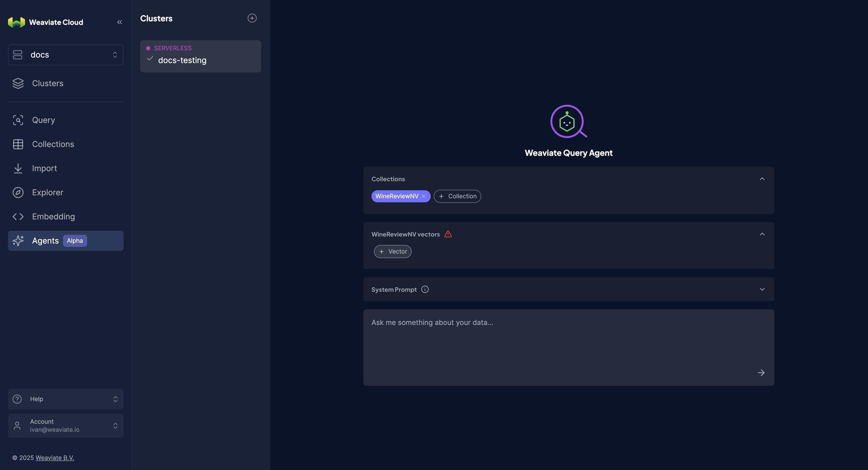868x470 pixels.
Task: Select Agents in the sidebar
Action: [x=66, y=240]
